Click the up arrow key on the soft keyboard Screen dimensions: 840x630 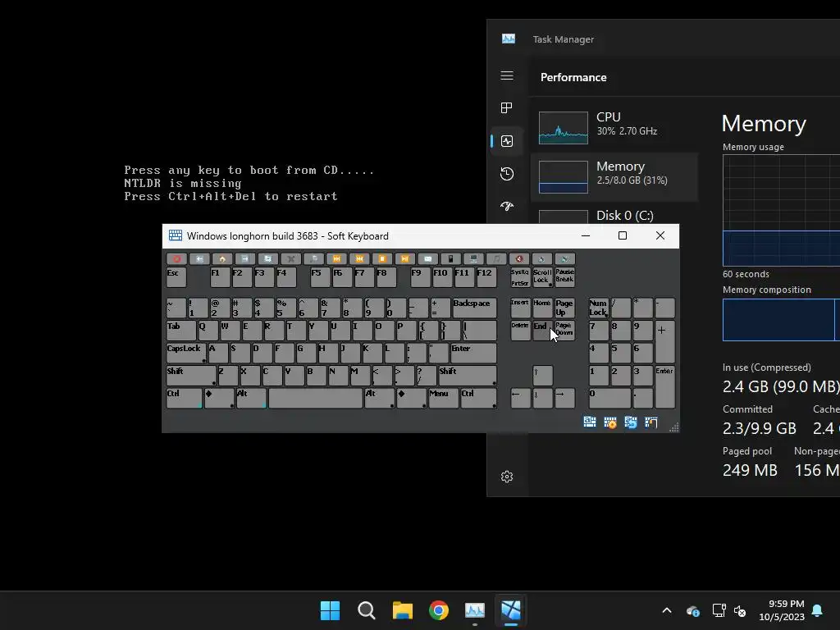[542, 376]
